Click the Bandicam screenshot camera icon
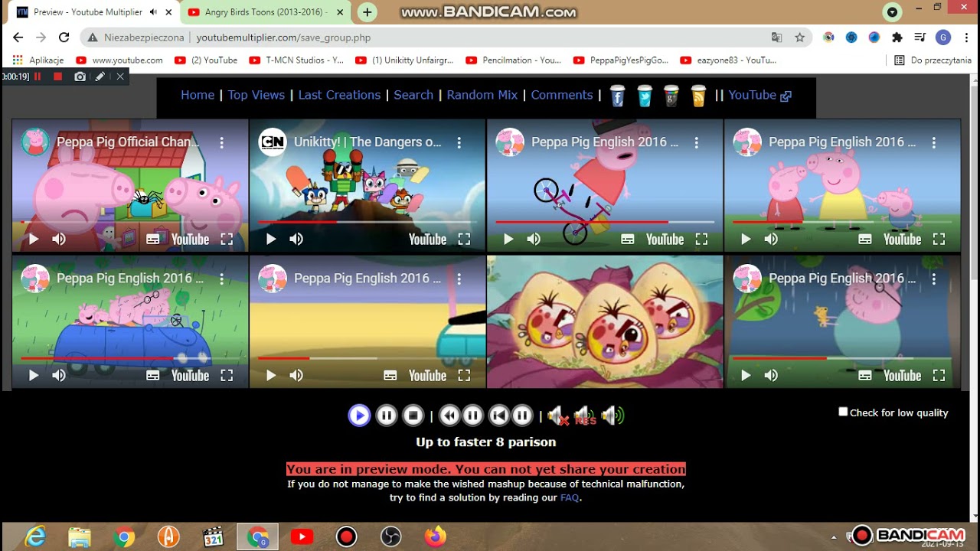The width and height of the screenshot is (980, 551). pyautogui.click(x=80, y=77)
